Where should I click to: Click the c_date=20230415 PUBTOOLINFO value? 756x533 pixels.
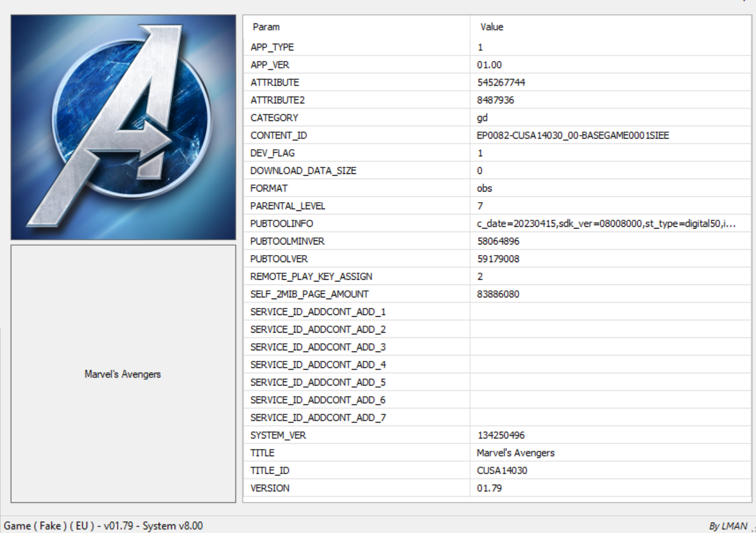(x=606, y=224)
